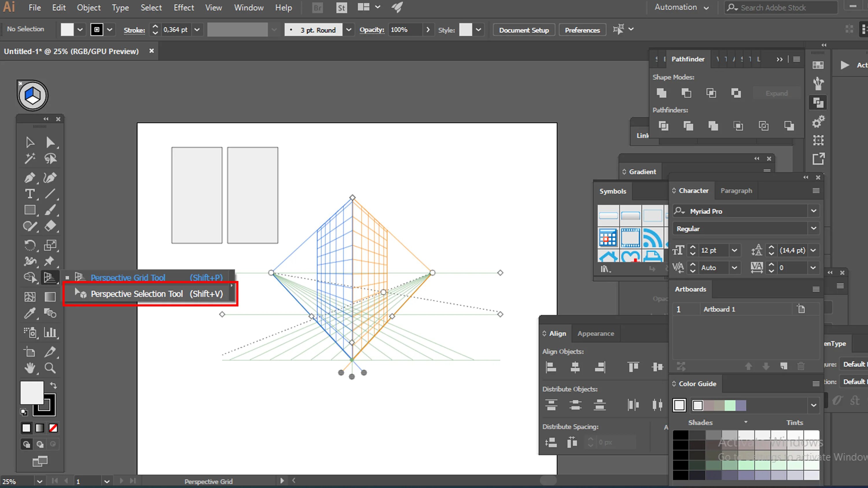Viewport: 868px width, 488px height.
Task: Select the Type tool
Action: (30, 194)
